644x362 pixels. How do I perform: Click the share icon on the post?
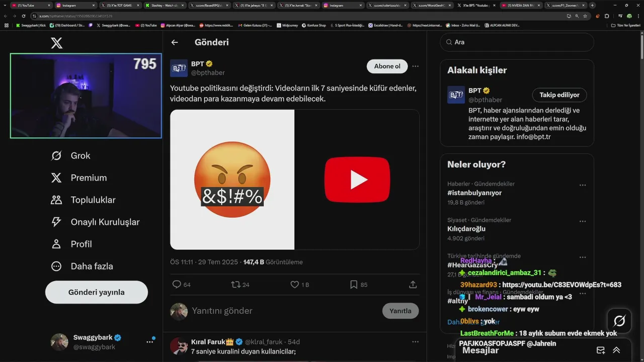point(413,285)
